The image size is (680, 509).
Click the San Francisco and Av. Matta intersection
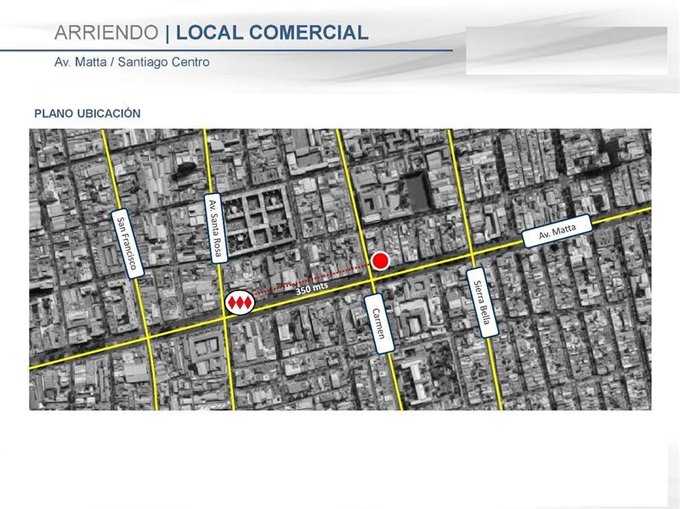click(147, 336)
